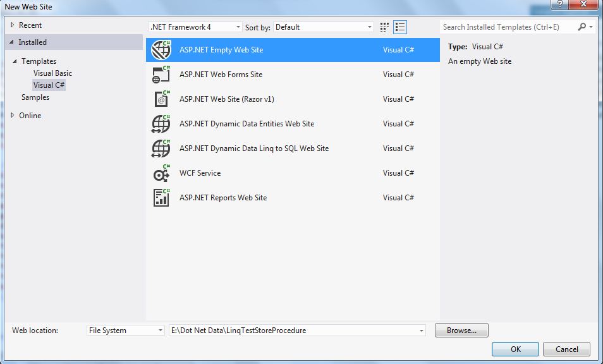Click Visual C# label in Reports Web Site row
The image size is (603, 364).
[398, 198]
